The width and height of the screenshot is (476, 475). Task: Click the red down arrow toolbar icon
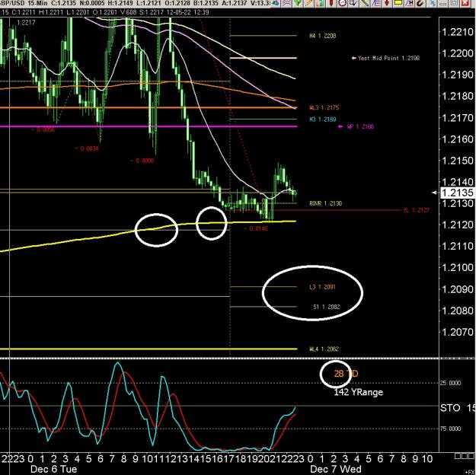(x=387, y=3)
